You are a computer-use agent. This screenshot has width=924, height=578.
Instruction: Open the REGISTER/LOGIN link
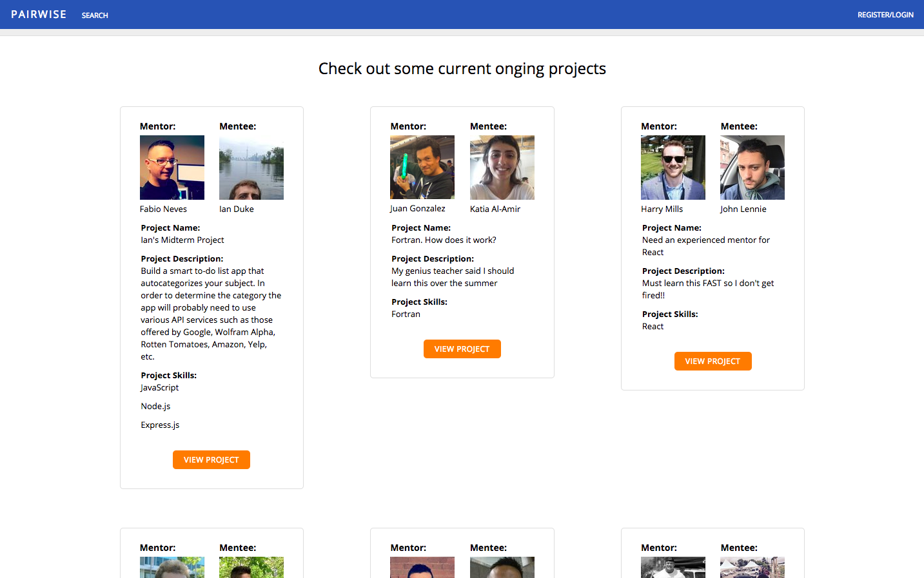(x=885, y=15)
